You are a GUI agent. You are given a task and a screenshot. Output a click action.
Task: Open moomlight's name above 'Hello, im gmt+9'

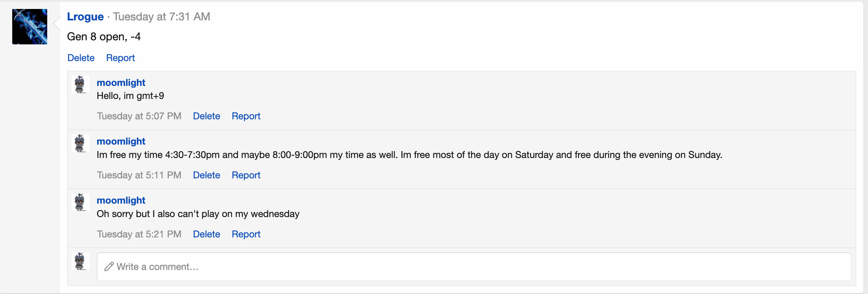pos(121,83)
